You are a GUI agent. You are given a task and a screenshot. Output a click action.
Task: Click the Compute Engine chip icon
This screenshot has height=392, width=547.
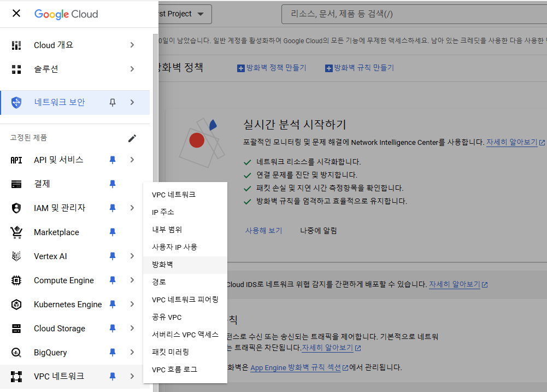(x=16, y=280)
